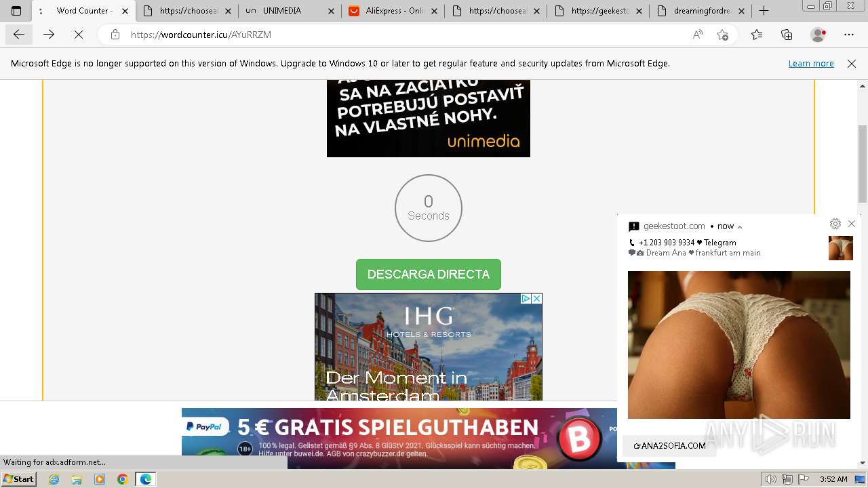Close the IHG Hotels ad
The width and height of the screenshot is (868, 488).
(536, 298)
